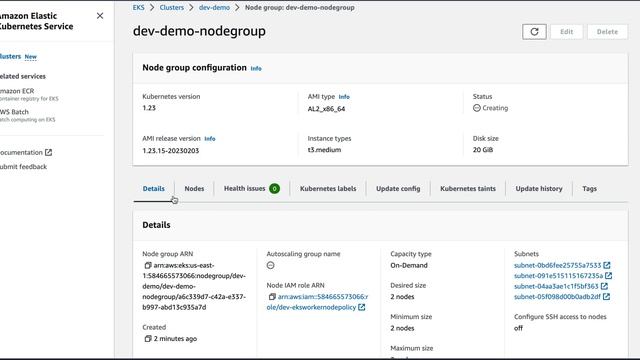Select the capacity type On-Demand
The width and height of the screenshot is (640, 360).
pos(409,265)
